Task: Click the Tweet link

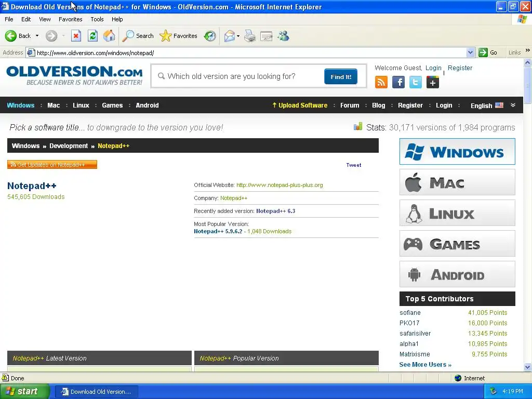Action: pyautogui.click(x=353, y=165)
